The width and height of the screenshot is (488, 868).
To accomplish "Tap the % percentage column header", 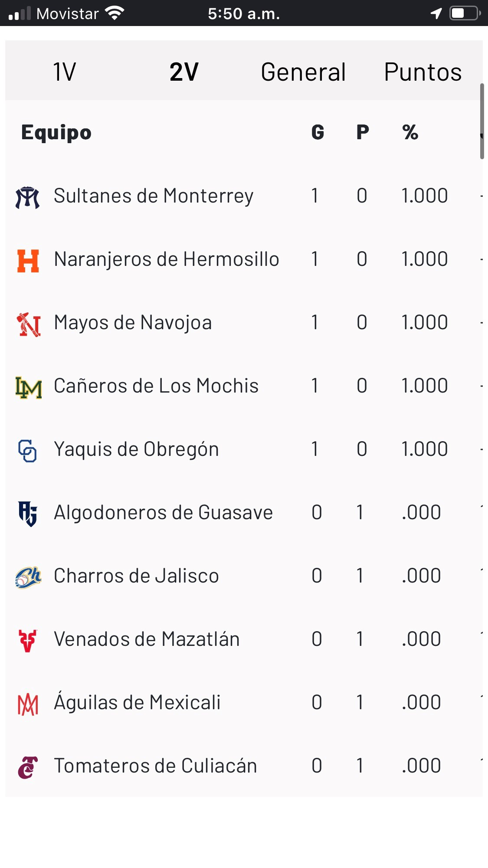I will pyautogui.click(x=410, y=132).
